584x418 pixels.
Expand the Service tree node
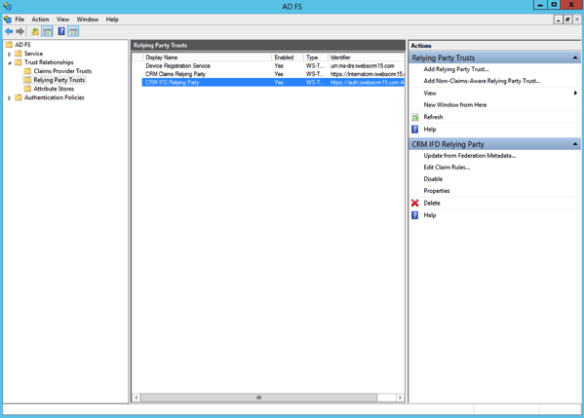pos(9,54)
